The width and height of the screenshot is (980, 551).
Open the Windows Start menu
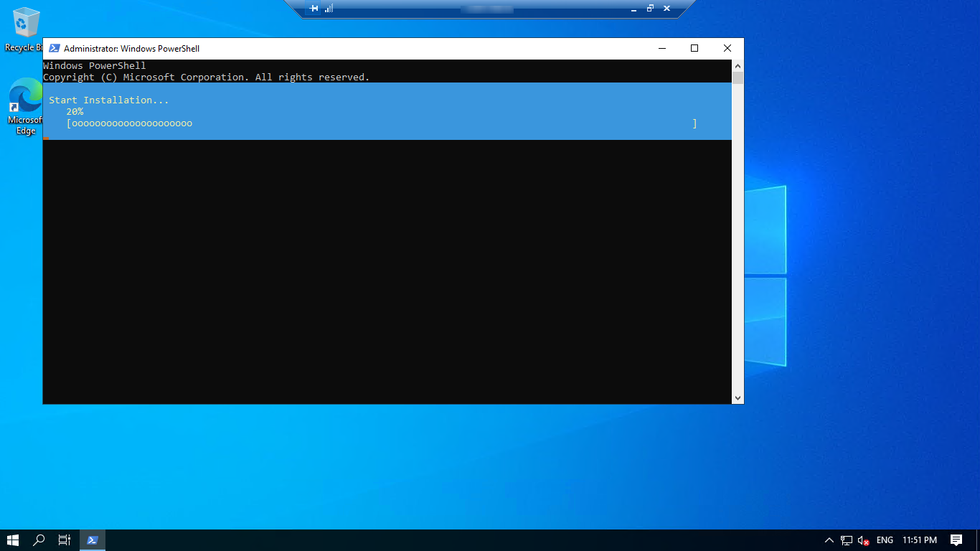(x=12, y=540)
